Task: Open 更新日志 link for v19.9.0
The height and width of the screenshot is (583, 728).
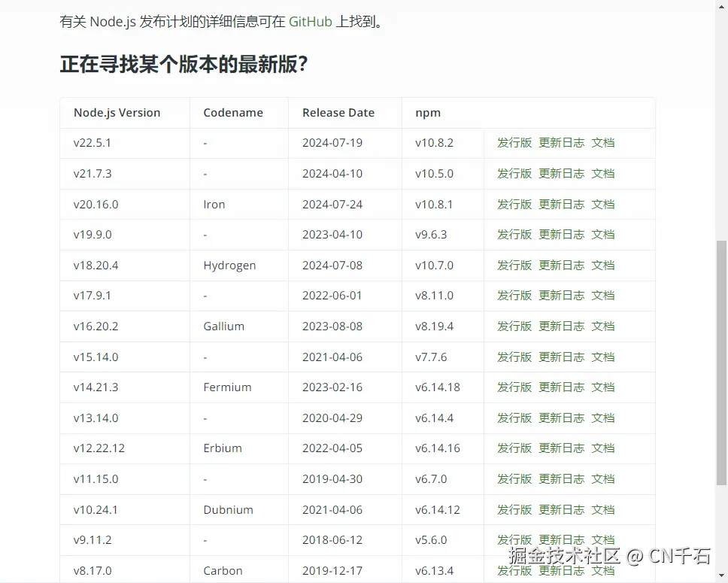Action: (561, 234)
